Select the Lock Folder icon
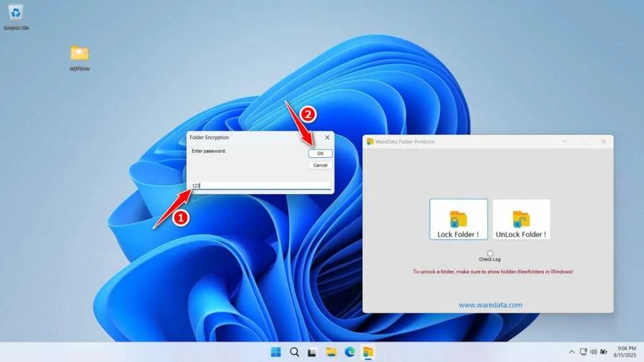 pos(458,218)
